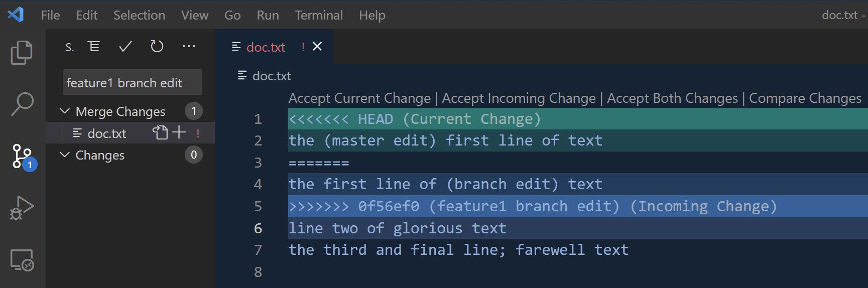Click Accept Incoming Change link
Viewport: 868px width, 288px height.
[519, 98]
